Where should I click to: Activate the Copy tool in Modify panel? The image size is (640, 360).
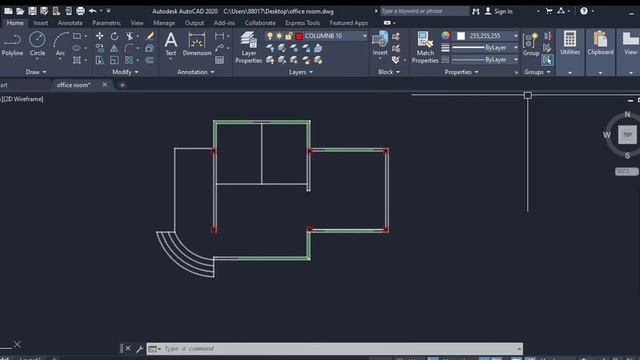pos(100,48)
